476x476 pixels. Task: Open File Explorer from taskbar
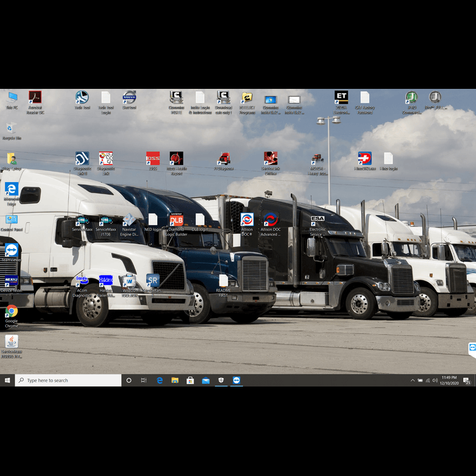click(x=175, y=380)
